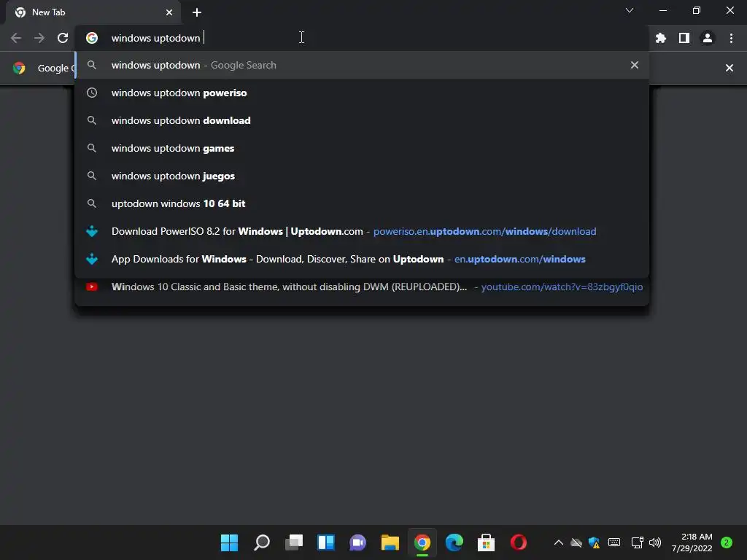Launch Microsoft Edge from the taskbar
This screenshot has height=560, width=747.
[454, 542]
